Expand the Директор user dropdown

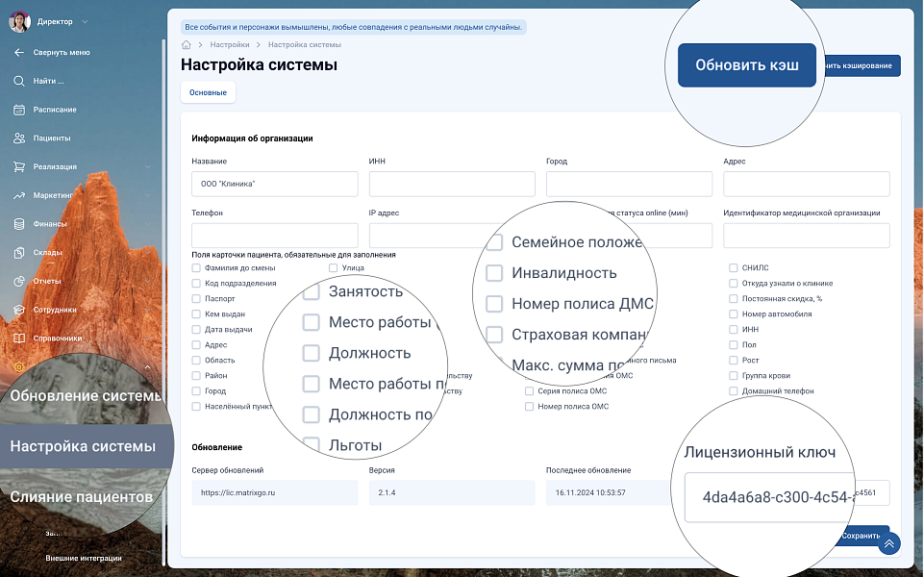pos(85,21)
